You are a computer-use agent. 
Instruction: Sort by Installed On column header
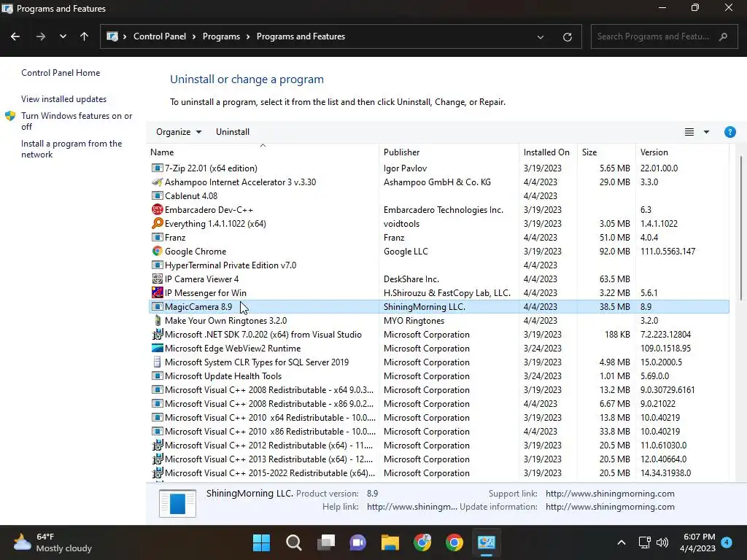click(x=546, y=152)
